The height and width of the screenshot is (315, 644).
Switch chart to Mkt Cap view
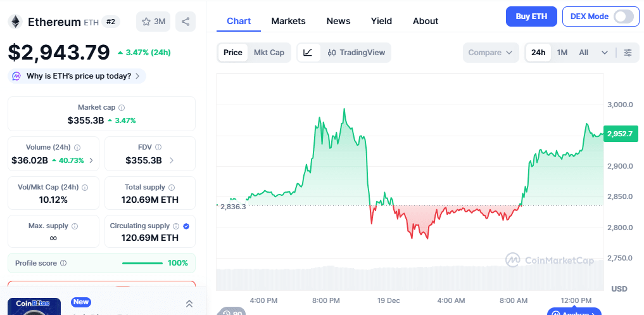269,53
